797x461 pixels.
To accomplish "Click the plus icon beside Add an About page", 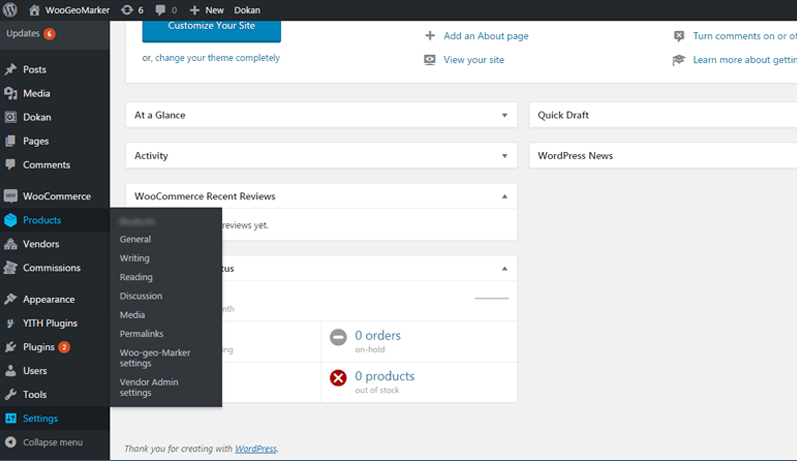I will [x=430, y=36].
